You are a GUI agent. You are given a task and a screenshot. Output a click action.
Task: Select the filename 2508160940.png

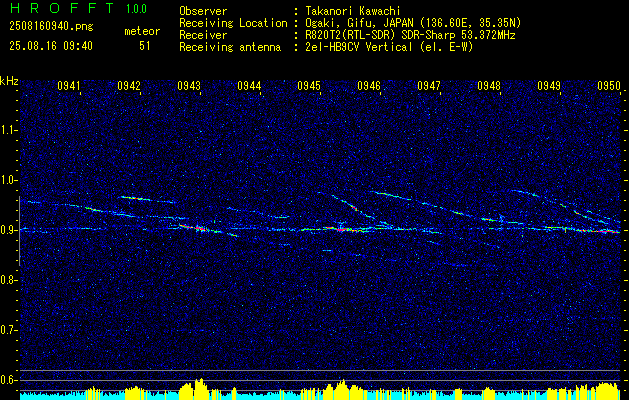coord(51,27)
